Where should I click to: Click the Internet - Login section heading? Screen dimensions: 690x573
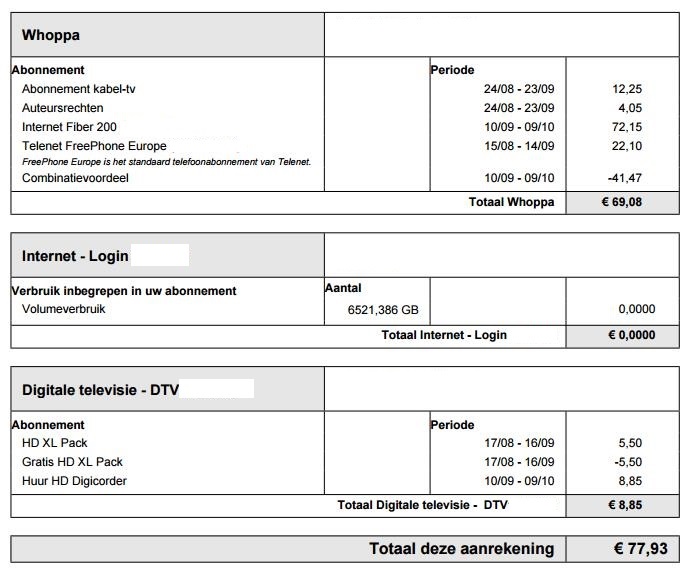[x=75, y=256]
